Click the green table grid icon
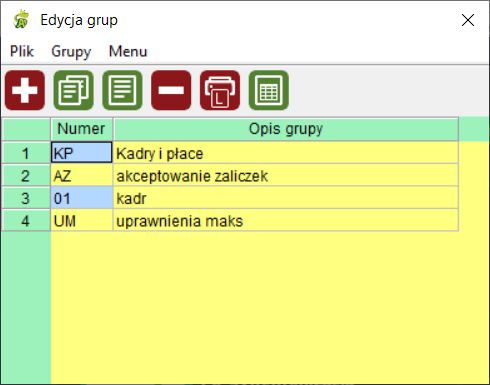Screen dimensions: 490x385 coord(269,90)
